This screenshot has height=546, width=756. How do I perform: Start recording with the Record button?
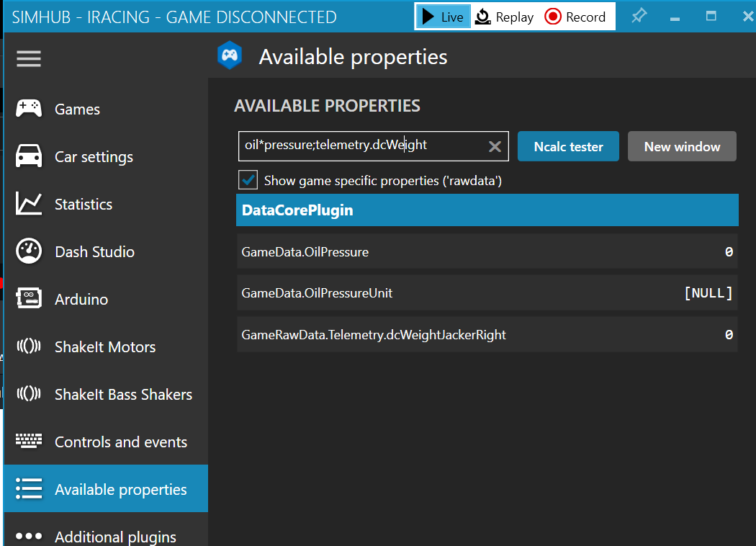point(575,17)
